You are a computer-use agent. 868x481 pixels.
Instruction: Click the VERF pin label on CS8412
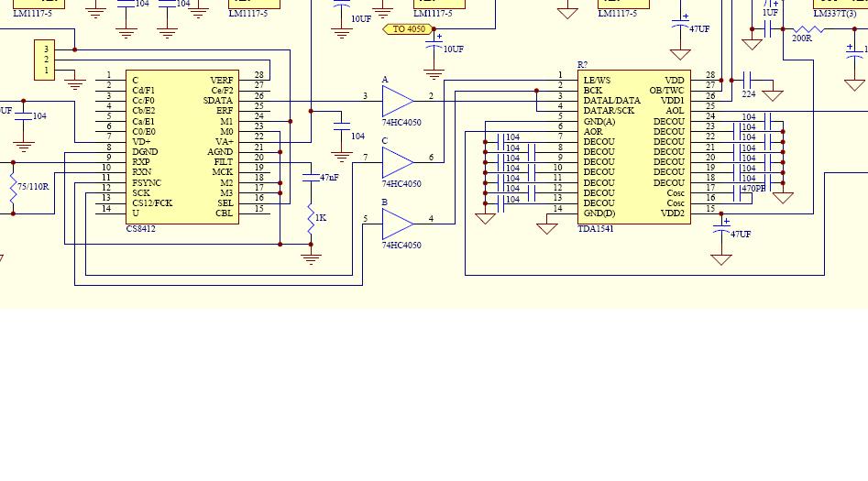coord(222,81)
